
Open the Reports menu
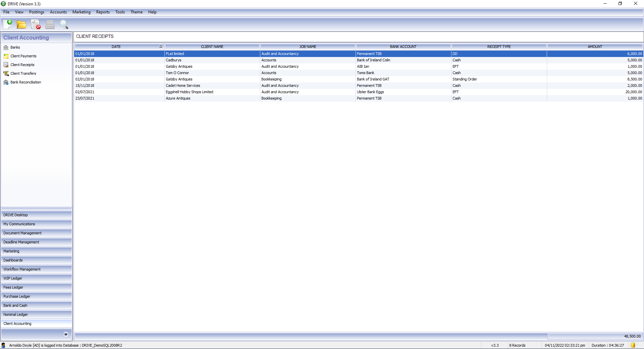pos(103,12)
